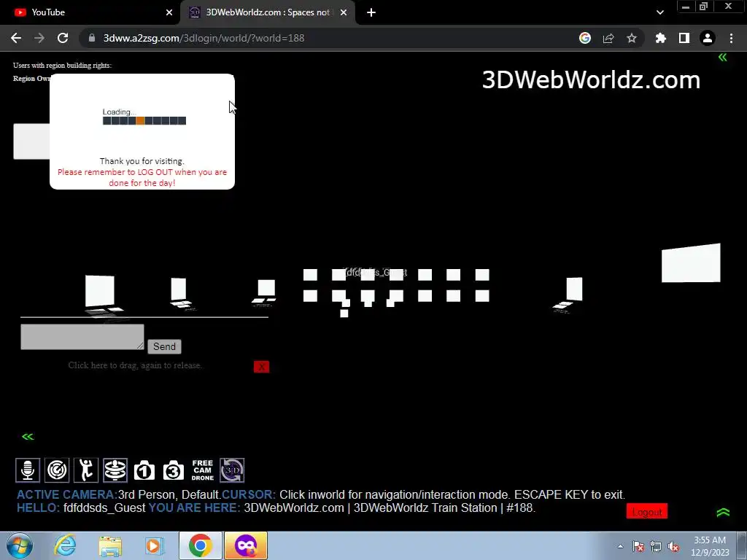This screenshot has width=747, height=560.
Task: Switch to camera 3 third-person view
Action: point(174,470)
